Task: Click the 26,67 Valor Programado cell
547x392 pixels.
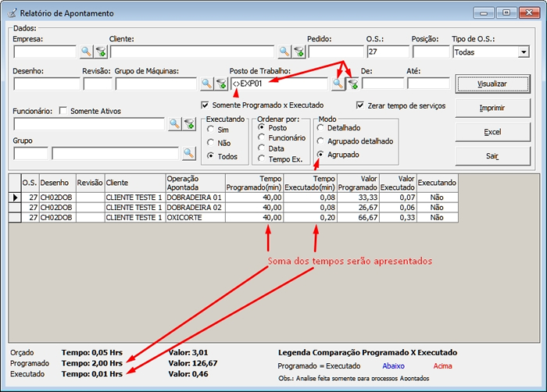Action: coord(358,208)
